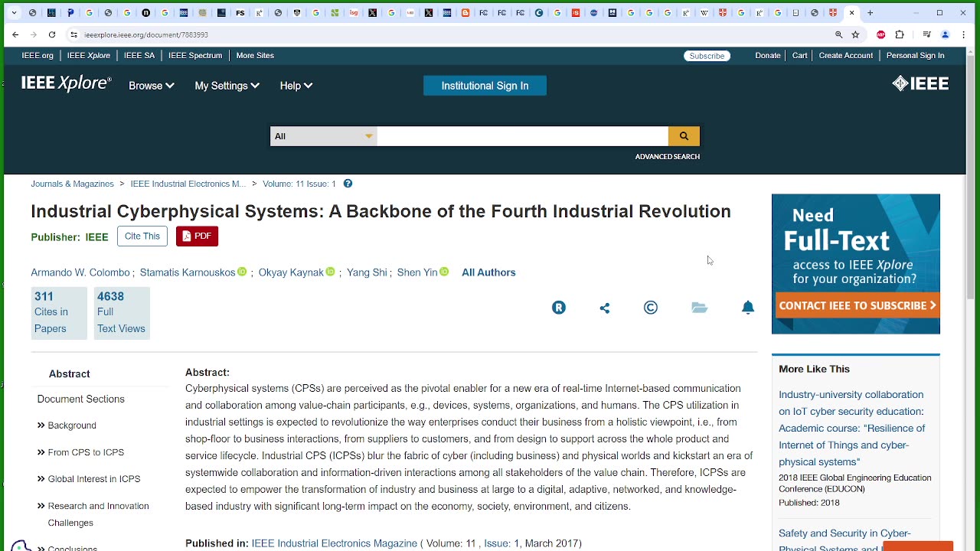Download the article with the PDF button
This screenshot has width=980, height=551.
(197, 236)
